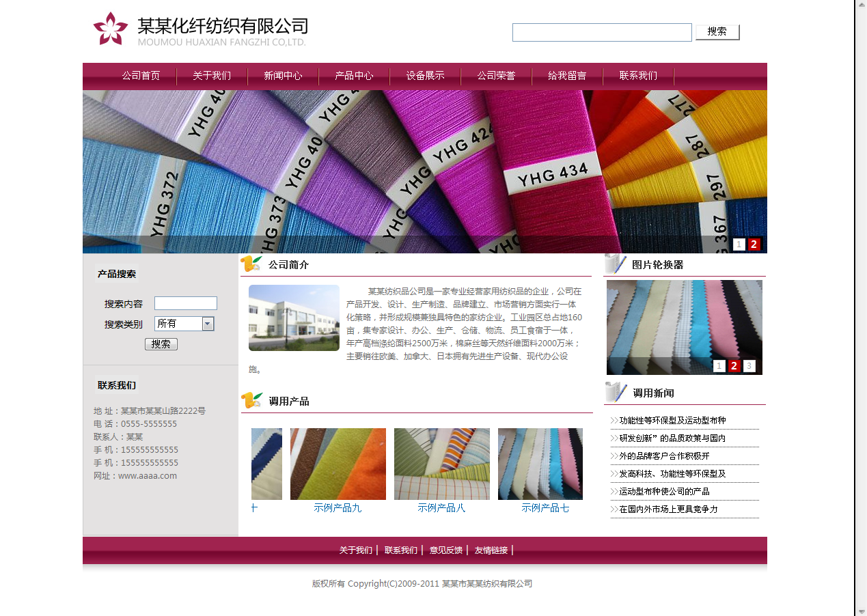Open news item 功能性等环保型及运动型布种

[x=672, y=421]
